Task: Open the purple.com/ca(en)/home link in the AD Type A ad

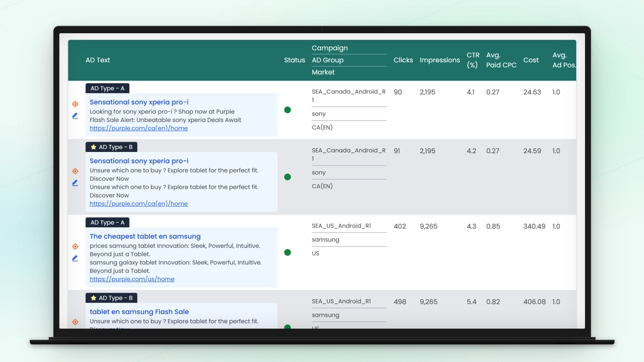Action: pyautogui.click(x=138, y=128)
